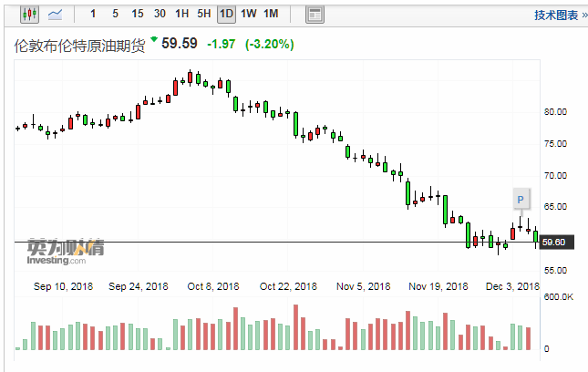The width and height of the screenshot is (588, 372).
Task: Select the 1-minute interval
Action: (x=93, y=14)
